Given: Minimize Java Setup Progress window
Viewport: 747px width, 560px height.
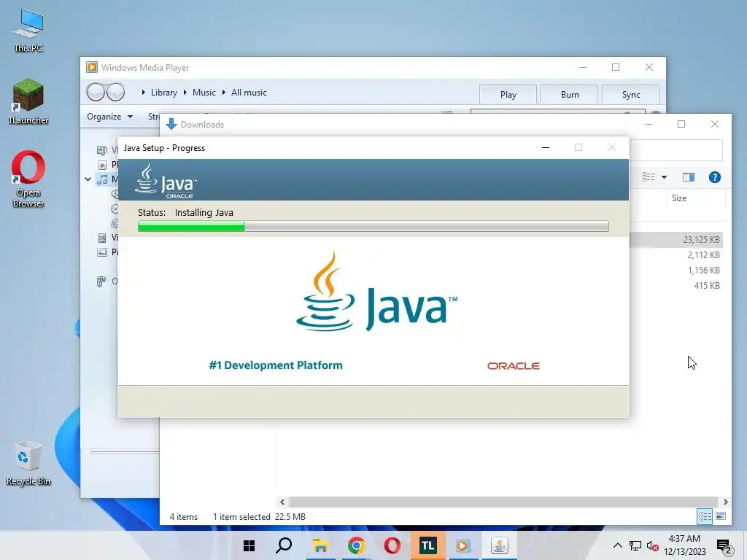Looking at the screenshot, I should pos(546,147).
